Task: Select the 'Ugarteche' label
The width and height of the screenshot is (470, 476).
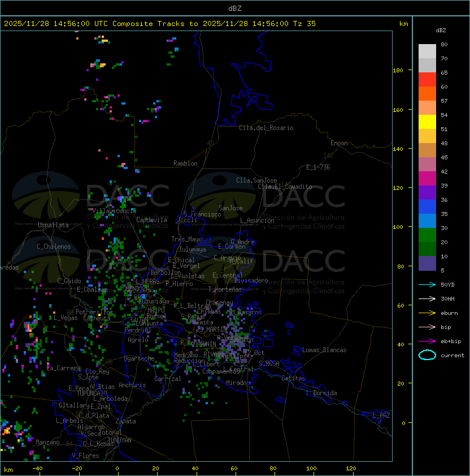Action: point(140,358)
